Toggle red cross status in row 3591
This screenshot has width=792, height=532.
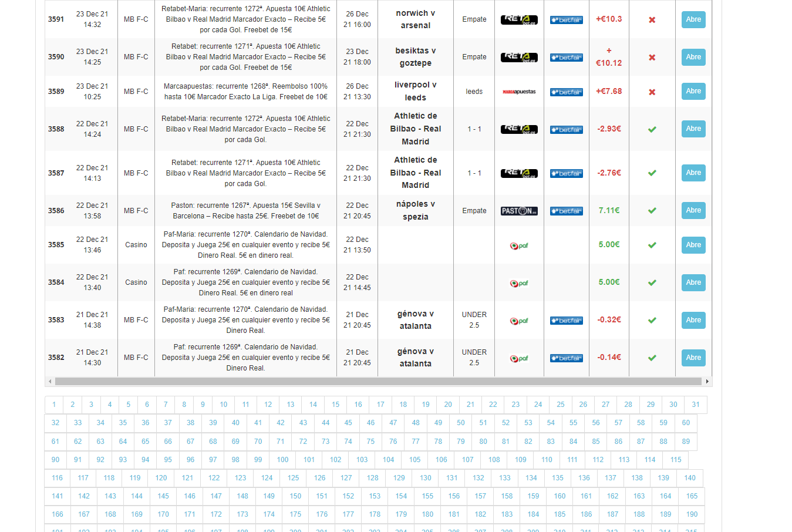[652, 20]
